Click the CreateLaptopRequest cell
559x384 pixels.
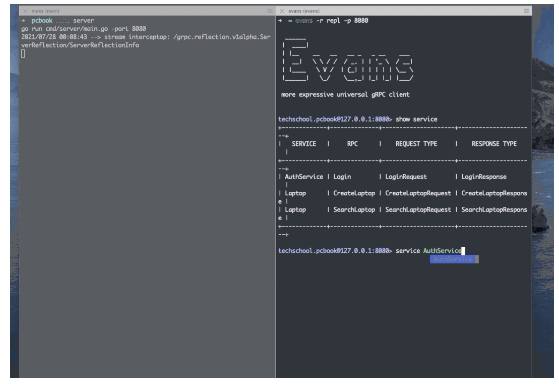[x=418, y=193]
